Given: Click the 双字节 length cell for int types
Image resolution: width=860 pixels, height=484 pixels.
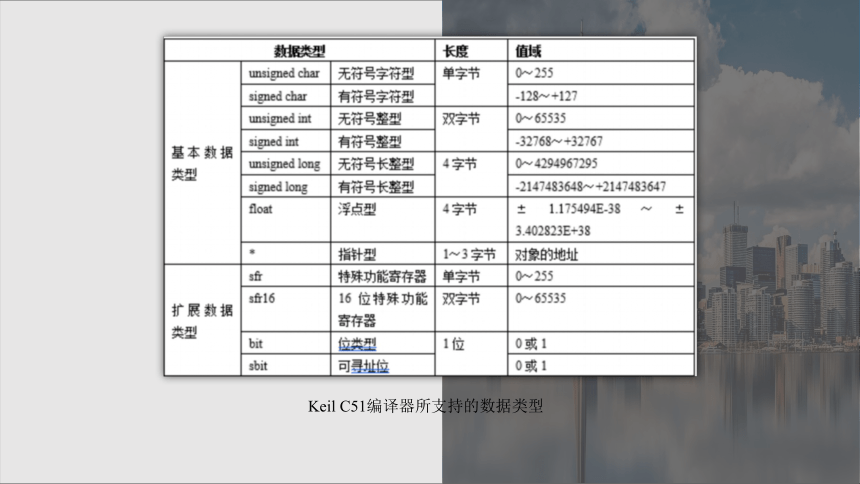Looking at the screenshot, I should (471, 130).
